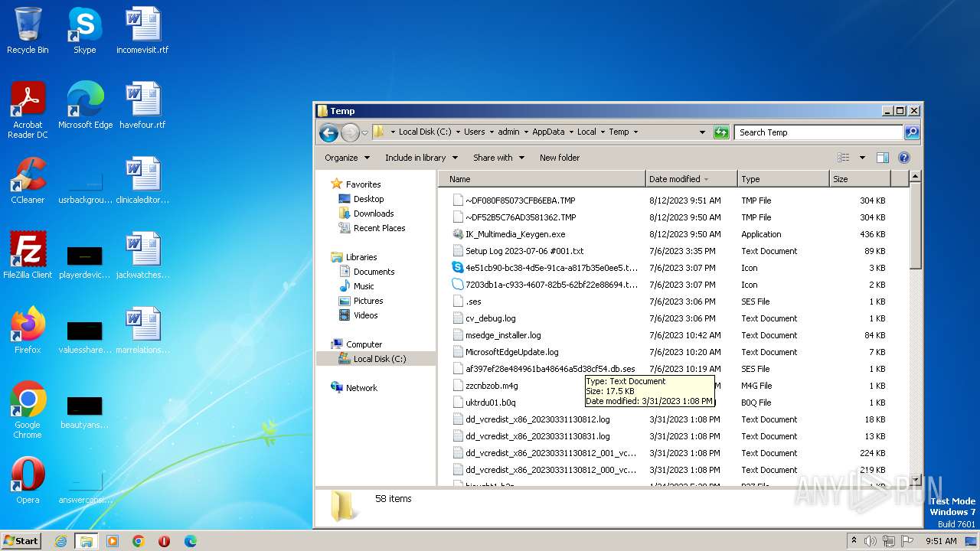Open Microsoft Edge desktop shortcut
980x551 pixels.
point(85,106)
